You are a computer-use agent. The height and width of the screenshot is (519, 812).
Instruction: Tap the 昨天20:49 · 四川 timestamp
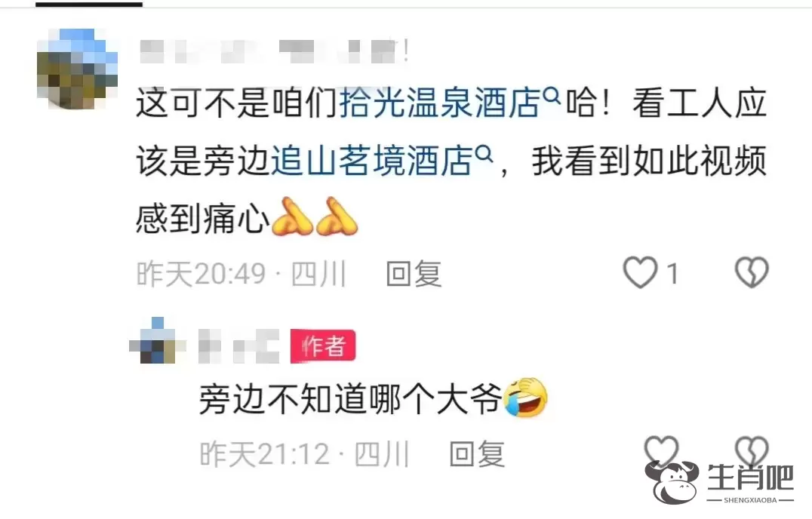241,273
